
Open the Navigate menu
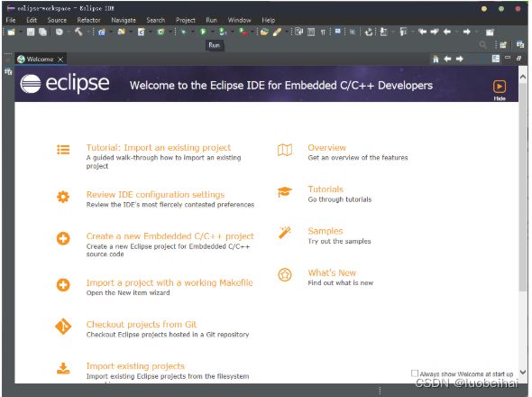[124, 20]
